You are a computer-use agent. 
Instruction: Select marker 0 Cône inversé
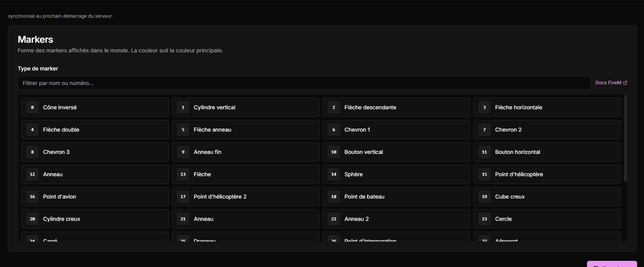[x=95, y=107]
